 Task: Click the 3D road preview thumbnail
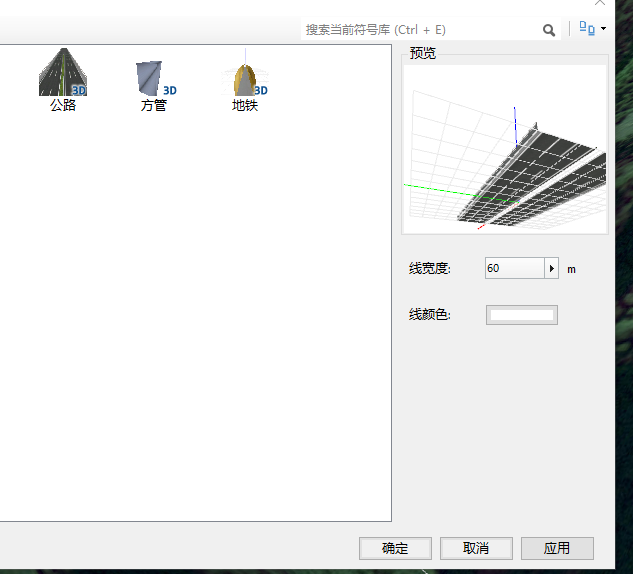pyautogui.click(x=505, y=149)
